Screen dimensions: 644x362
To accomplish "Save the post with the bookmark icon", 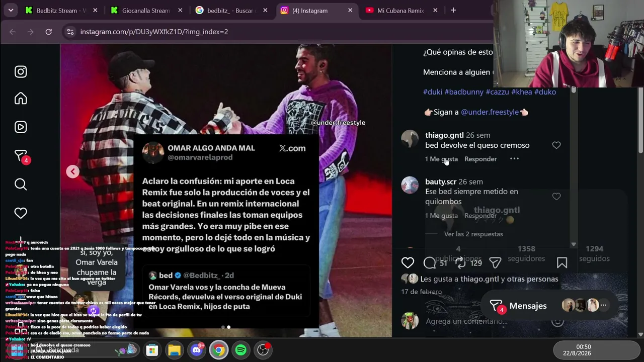I will click(x=562, y=262).
